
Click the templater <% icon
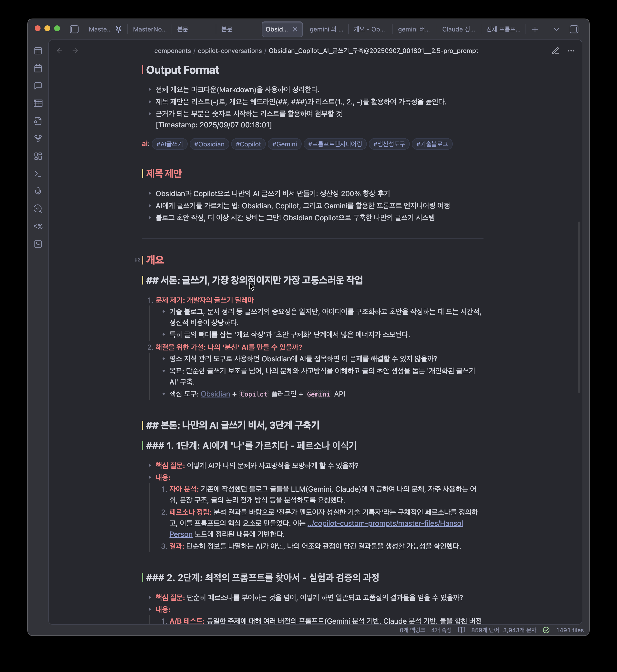38,226
